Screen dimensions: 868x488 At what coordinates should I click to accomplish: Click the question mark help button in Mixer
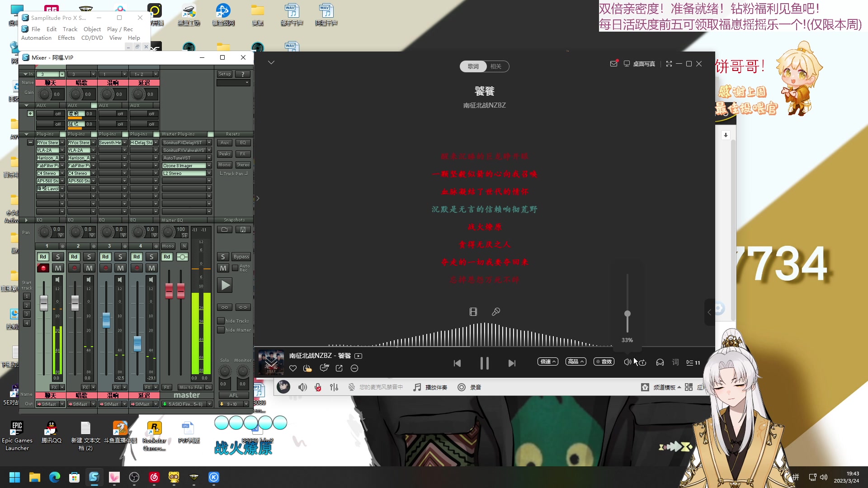243,74
